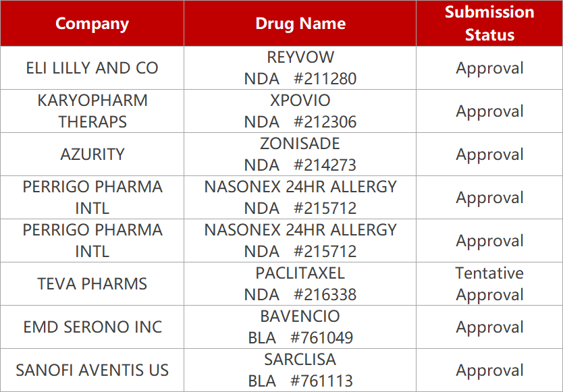The height and width of the screenshot is (392, 563).
Task: Click the EMD SERONO INC cell
Action: (92, 327)
